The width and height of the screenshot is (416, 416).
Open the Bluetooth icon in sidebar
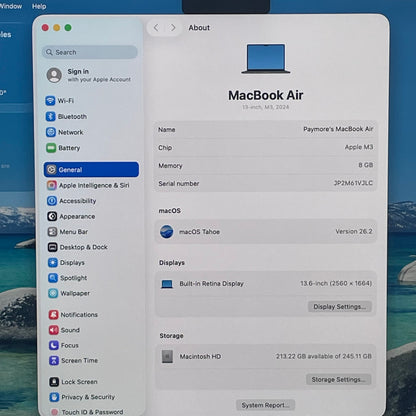51,116
